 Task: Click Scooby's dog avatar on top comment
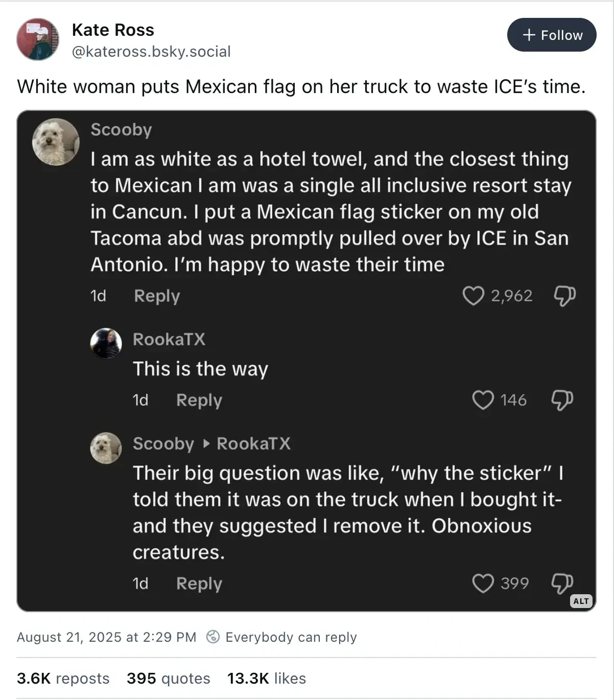[56, 142]
